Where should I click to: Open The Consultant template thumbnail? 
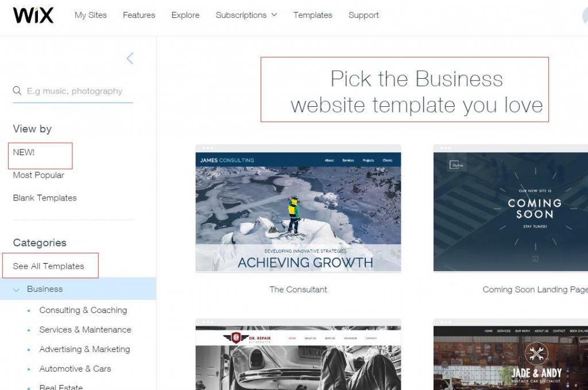click(298, 208)
